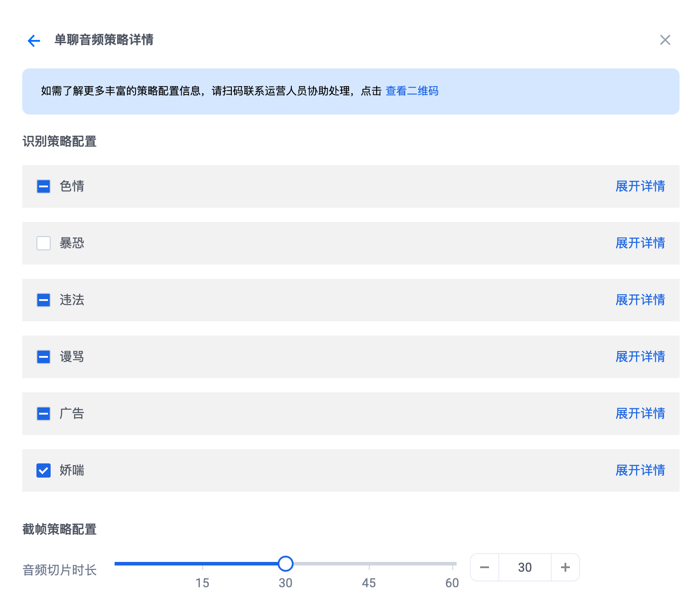
Task: Expand details for 谩骂 row
Action: click(x=640, y=356)
